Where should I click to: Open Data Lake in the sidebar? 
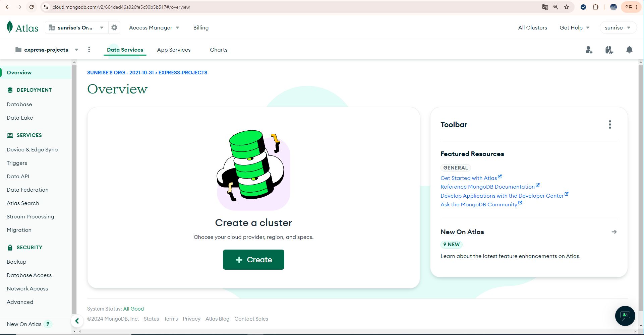pos(20,118)
